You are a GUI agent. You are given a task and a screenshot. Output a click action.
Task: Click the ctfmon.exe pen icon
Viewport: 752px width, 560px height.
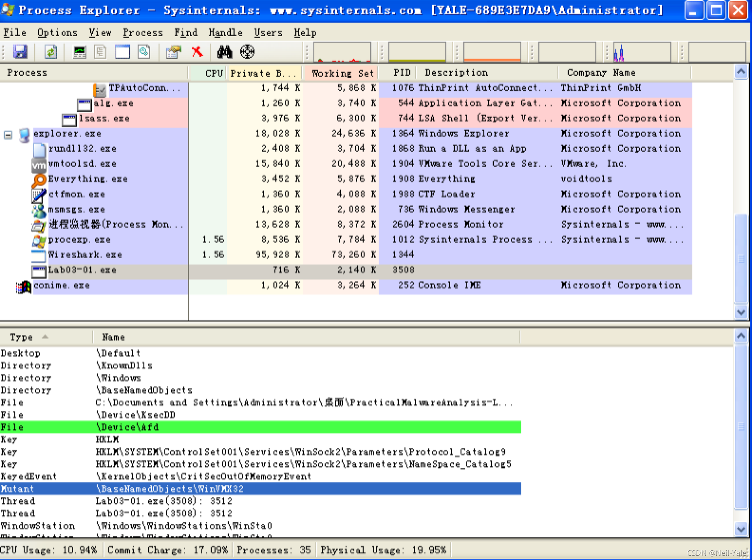click(39, 195)
